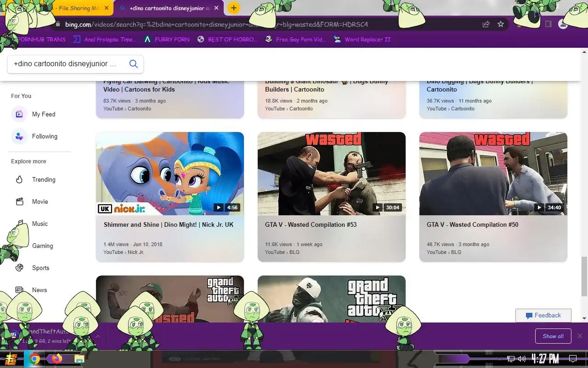Open the My Feed icon
This screenshot has width=588, height=368.
pos(19,114)
